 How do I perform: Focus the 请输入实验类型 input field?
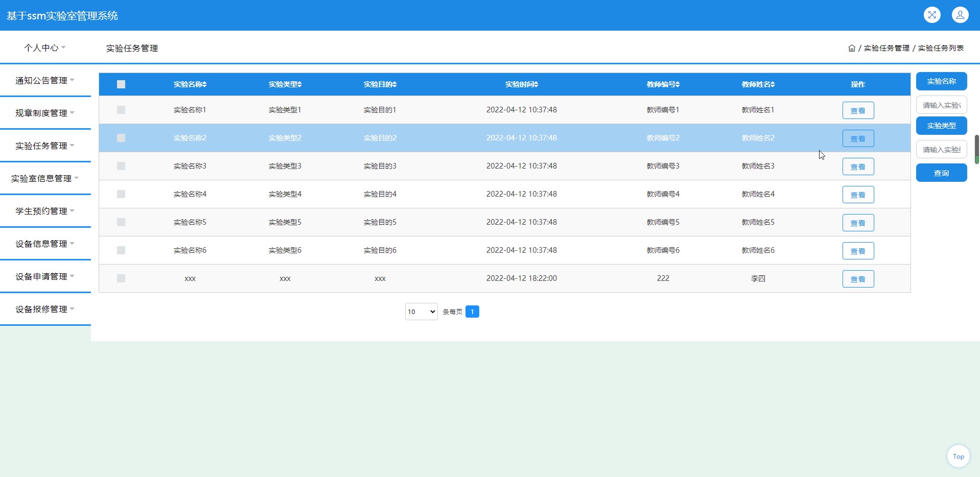point(941,149)
